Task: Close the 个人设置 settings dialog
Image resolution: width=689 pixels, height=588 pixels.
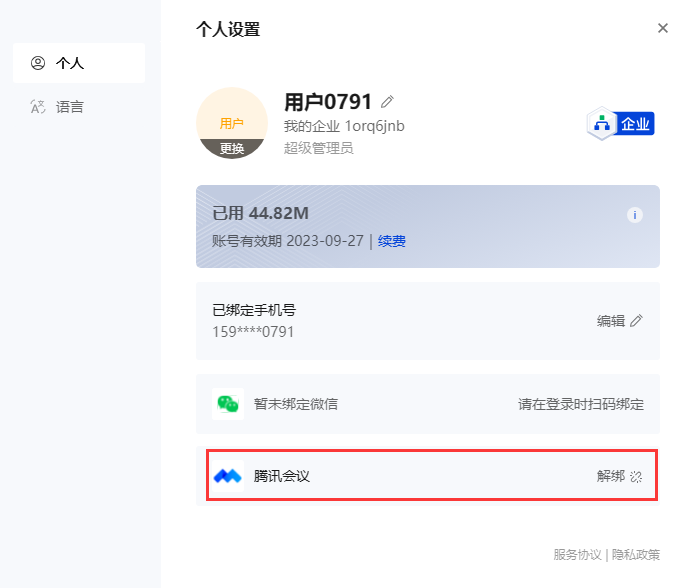Action: (663, 28)
